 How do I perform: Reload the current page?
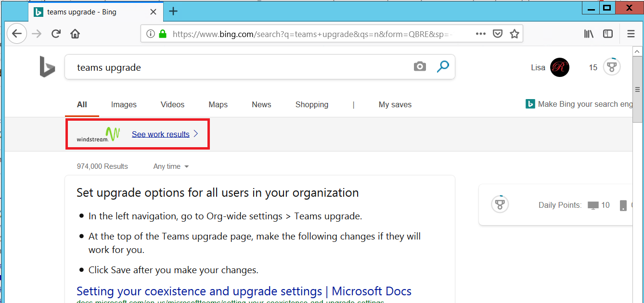pyautogui.click(x=56, y=34)
